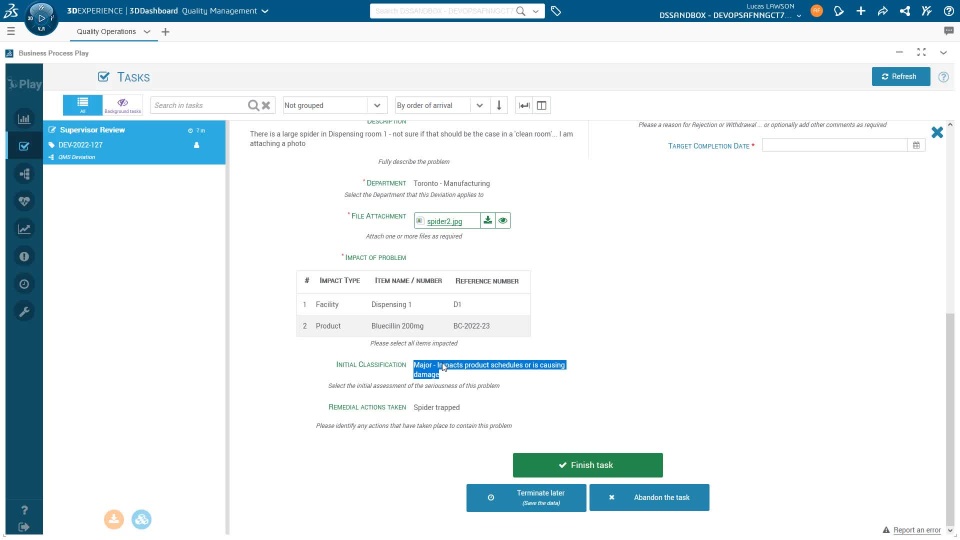Click the Share arrow icon
960x540 pixels.
882,10
